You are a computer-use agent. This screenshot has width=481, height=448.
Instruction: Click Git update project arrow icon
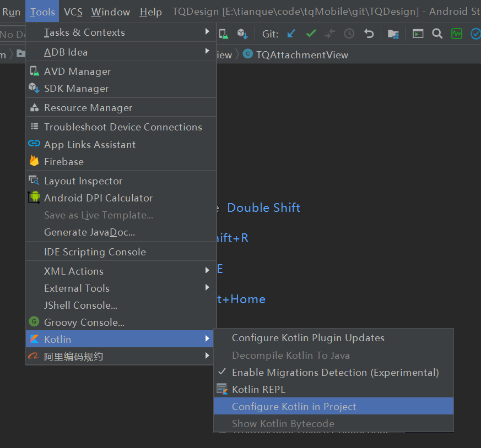pos(291,34)
